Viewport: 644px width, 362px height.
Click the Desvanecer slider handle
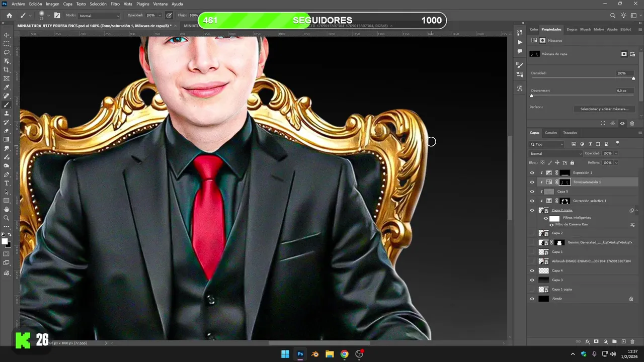point(531,96)
